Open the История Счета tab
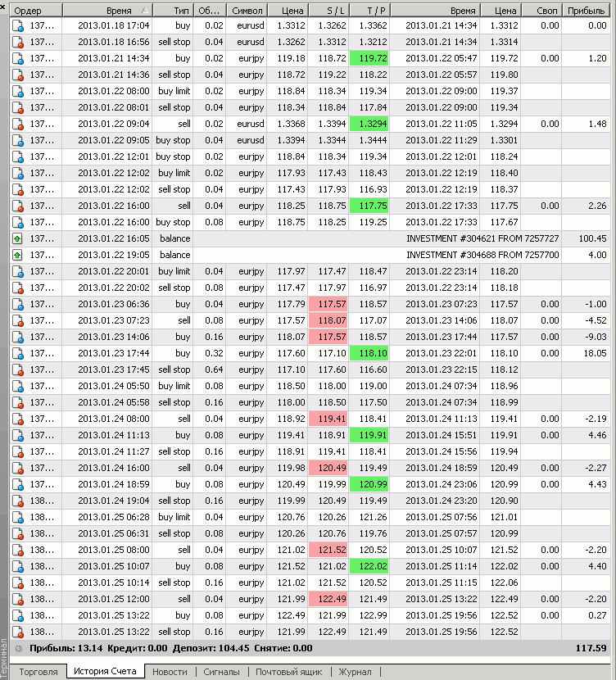This screenshot has width=616, height=680. tap(106, 671)
